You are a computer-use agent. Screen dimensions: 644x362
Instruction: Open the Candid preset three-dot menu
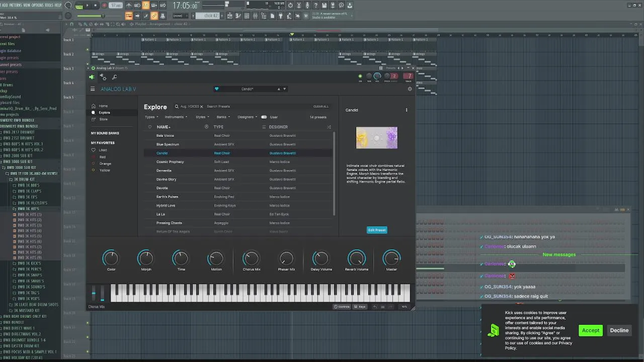(x=407, y=110)
